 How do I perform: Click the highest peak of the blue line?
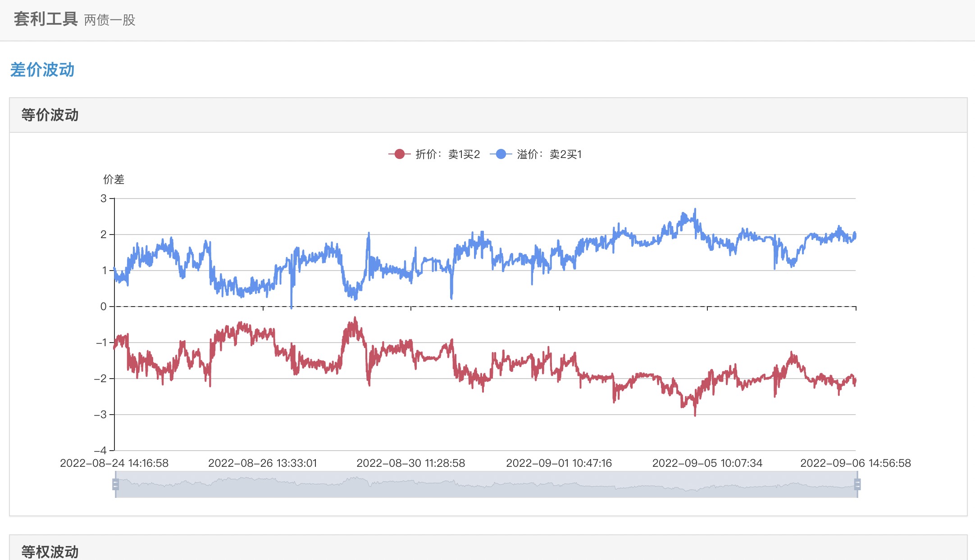click(x=695, y=209)
